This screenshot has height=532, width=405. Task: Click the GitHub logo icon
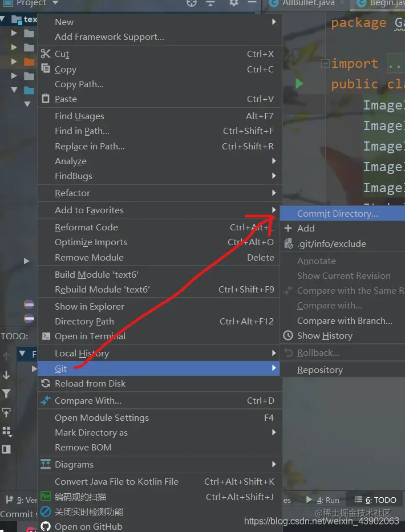pos(46,526)
